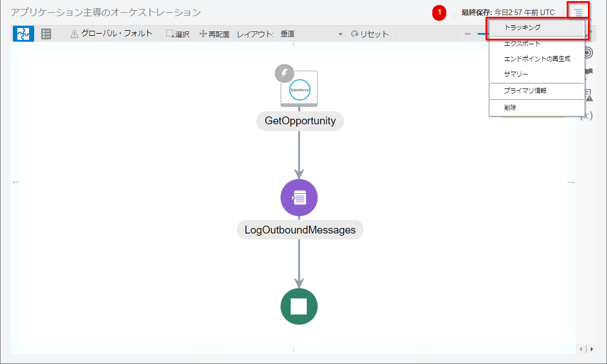The image size is (607, 364).
Task: Choose トラッキング from the menu
Action: click(522, 27)
